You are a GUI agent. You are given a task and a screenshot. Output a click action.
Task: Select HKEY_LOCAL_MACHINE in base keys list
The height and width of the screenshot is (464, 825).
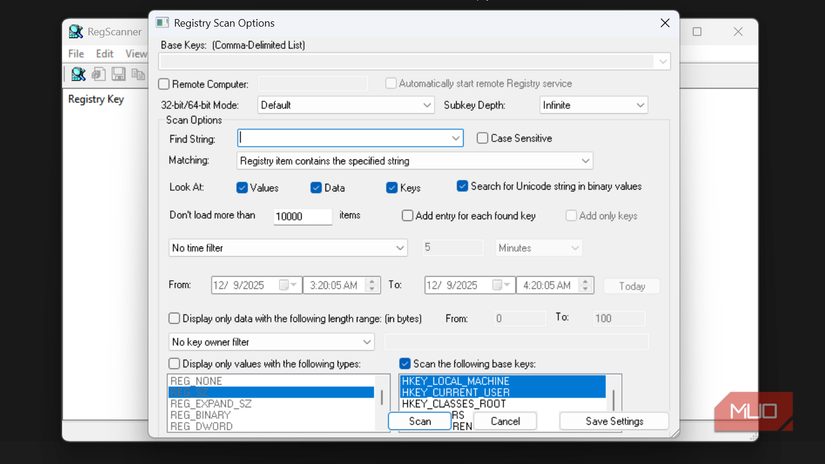(502, 381)
